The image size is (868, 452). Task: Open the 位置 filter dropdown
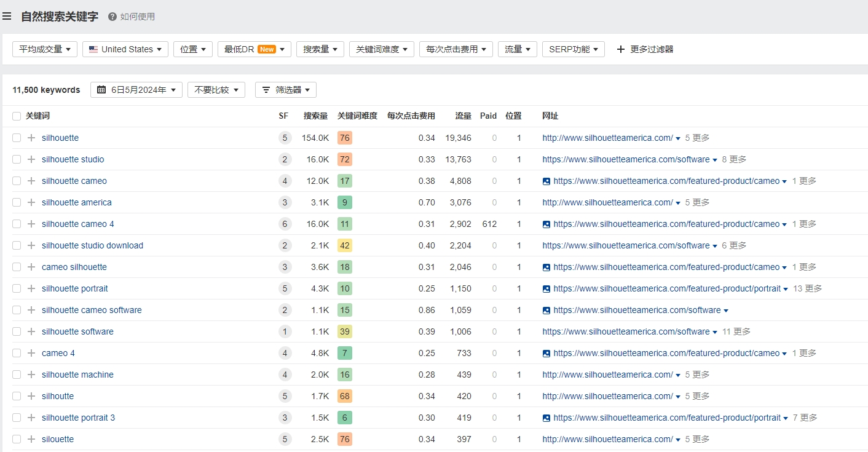[x=193, y=49]
